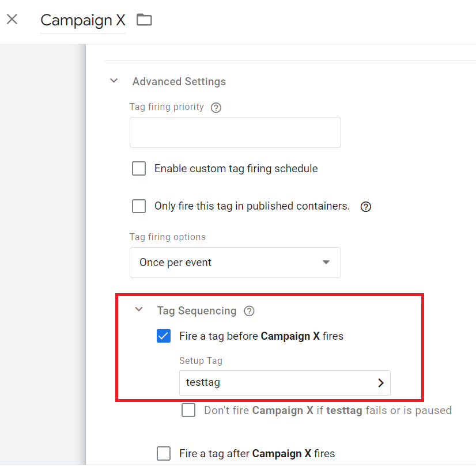
Task: Open the folder icon next to Campaign X
Action: click(x=144, y=20)
